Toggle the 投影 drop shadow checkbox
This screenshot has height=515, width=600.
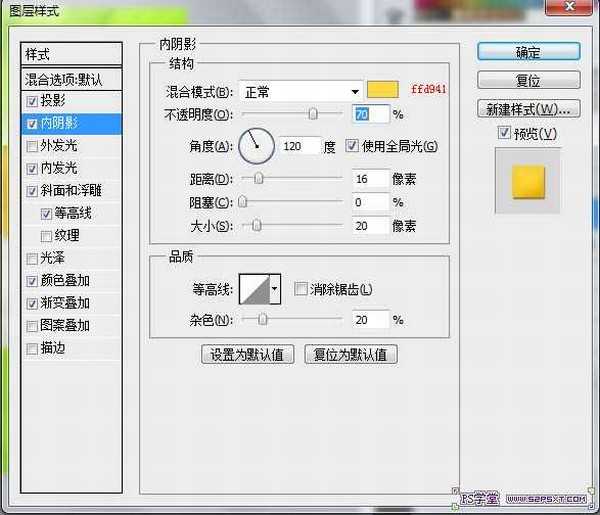click(32, 101)
